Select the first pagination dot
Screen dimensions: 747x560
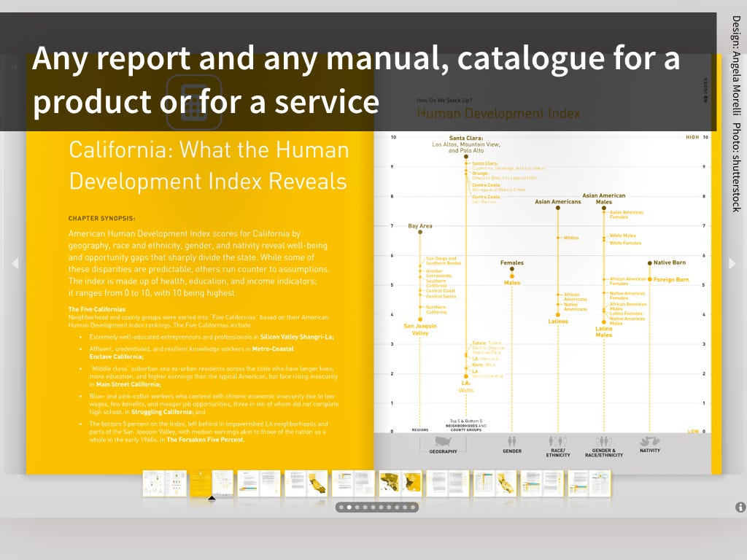341,507
